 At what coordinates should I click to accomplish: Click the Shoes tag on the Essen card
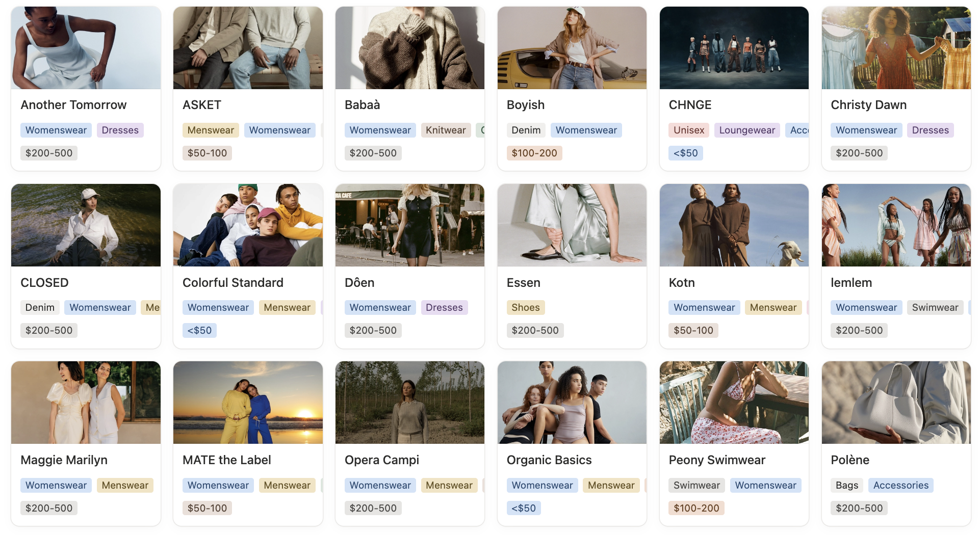pyautogui.click(x=526, y=308)
